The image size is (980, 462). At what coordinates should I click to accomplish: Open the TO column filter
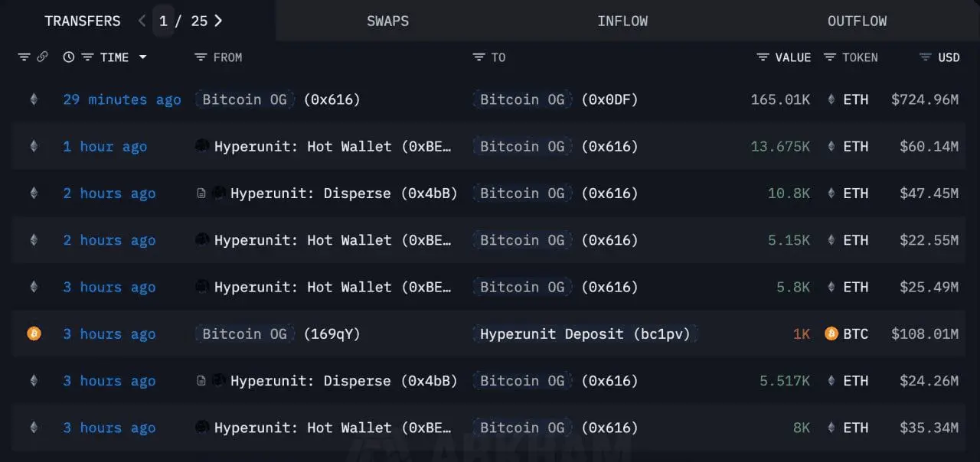coord(479,57)
